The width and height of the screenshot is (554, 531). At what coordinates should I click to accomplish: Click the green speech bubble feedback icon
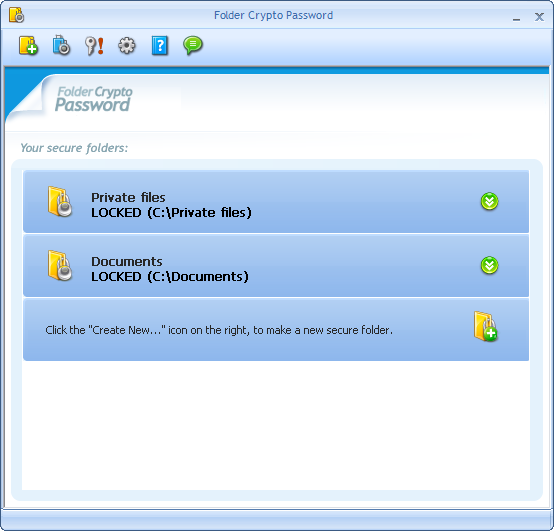point(193,45)
